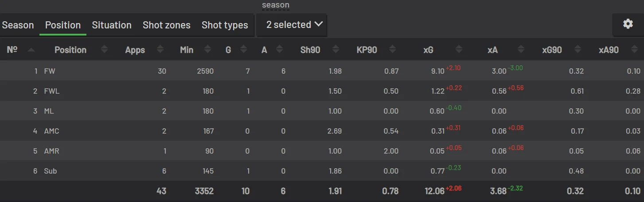Sort table by Position column arrows
The image size is (644, 202).
coord(105,50)
